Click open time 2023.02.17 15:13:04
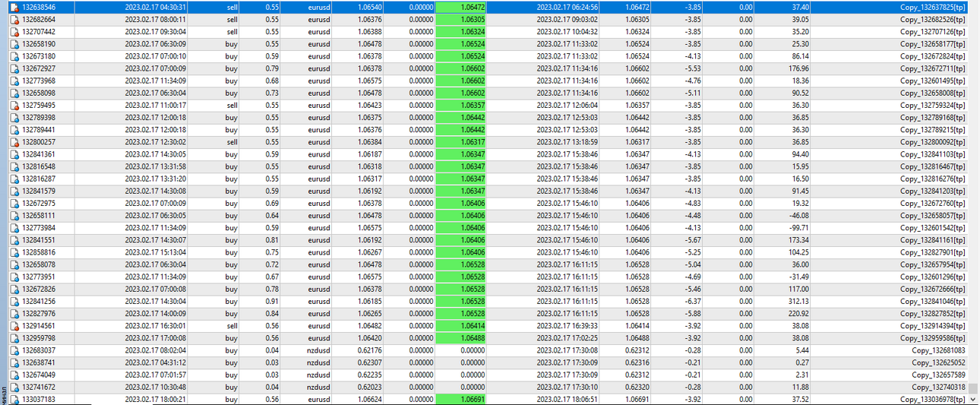 (x=156, y=252)
